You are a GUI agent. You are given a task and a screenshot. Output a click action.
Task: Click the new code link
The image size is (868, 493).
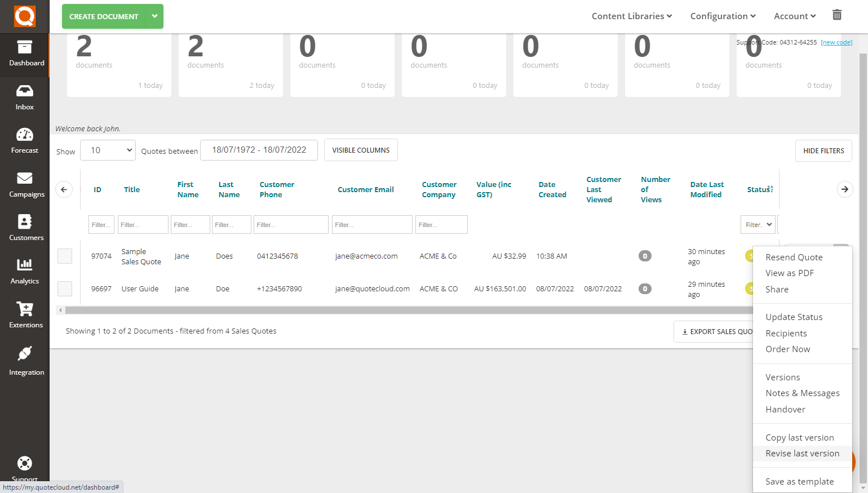point(836,43)
